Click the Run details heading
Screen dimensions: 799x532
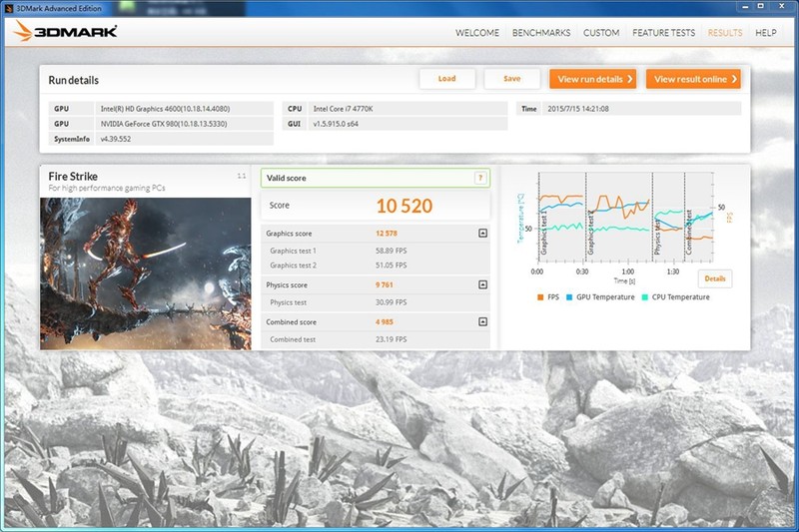click(73, 80)
